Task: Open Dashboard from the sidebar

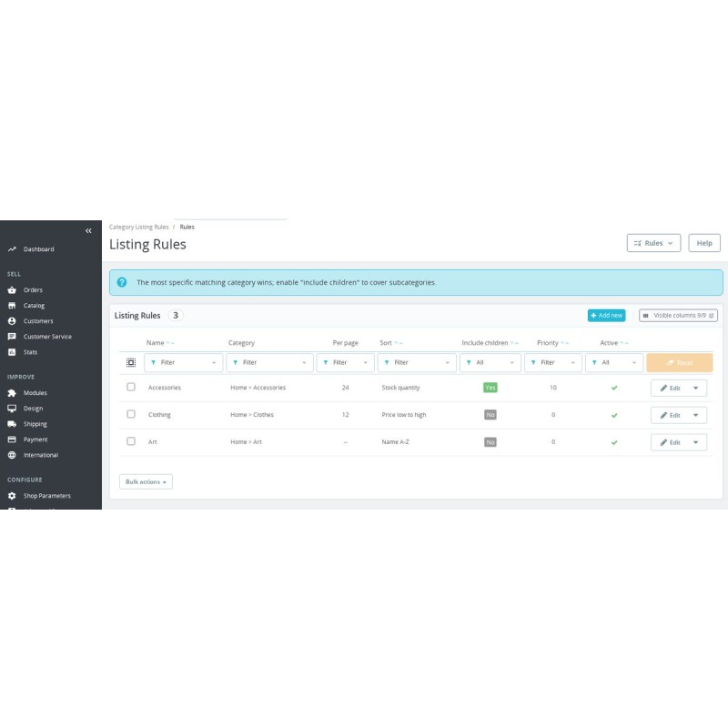Action: coord(38,249)
